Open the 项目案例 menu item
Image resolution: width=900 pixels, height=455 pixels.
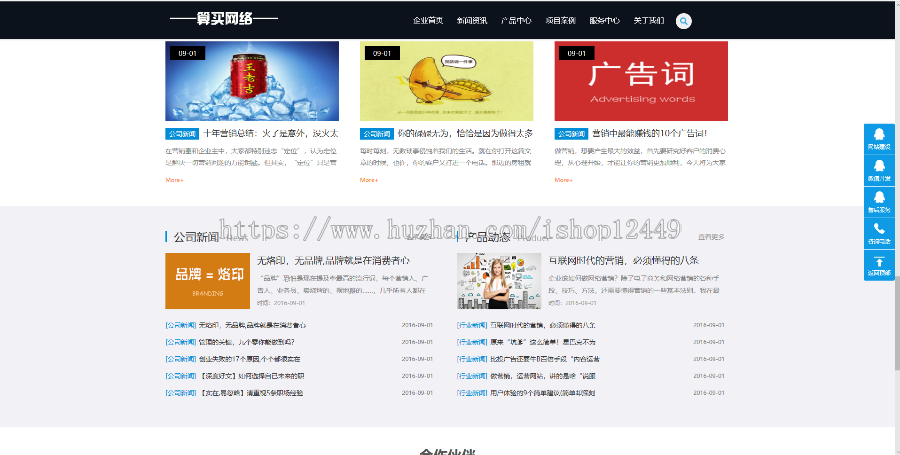click(x=560, y=21)
